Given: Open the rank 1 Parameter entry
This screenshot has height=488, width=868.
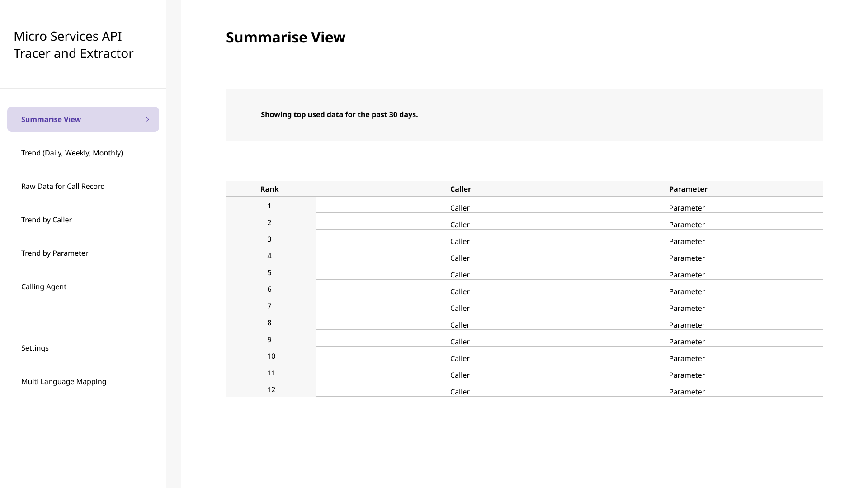Looking at the screenshot, I should pos(687,208).
